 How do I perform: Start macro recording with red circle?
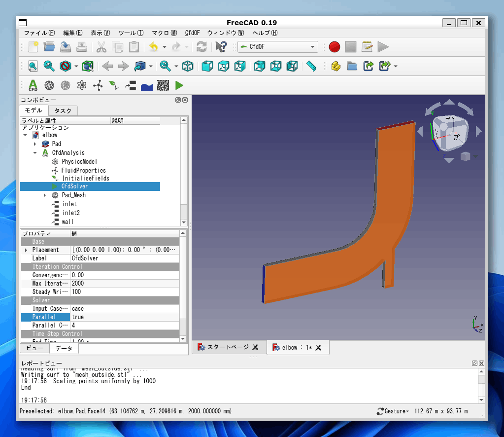[x=335, y=47]
